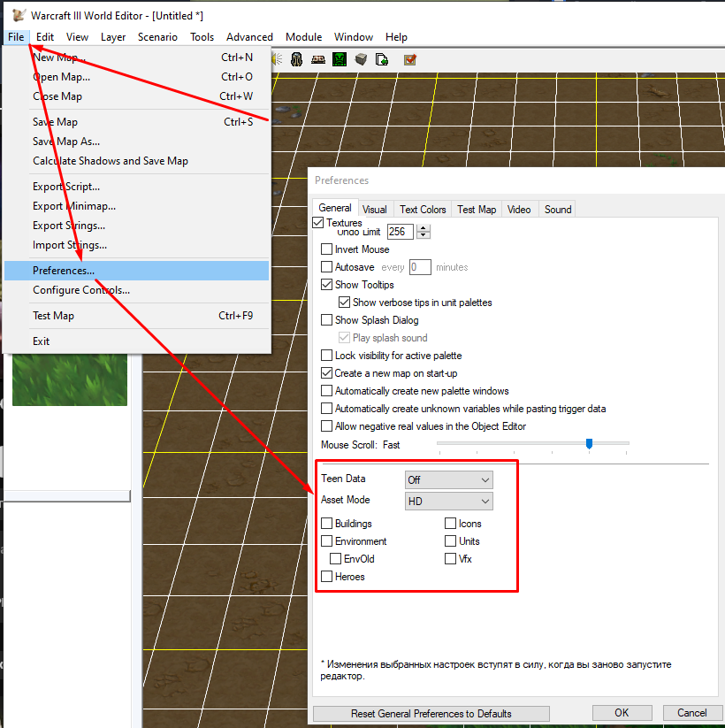725x728 pixels.
Task: Switch to the Visual tab
Action: click(x=375, y=210)
